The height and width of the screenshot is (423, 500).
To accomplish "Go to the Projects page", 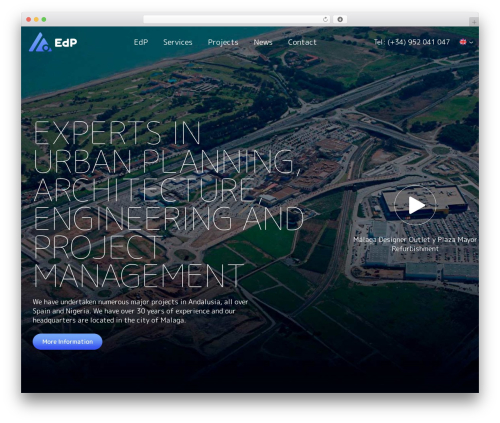I will click(x=223, y=42).
